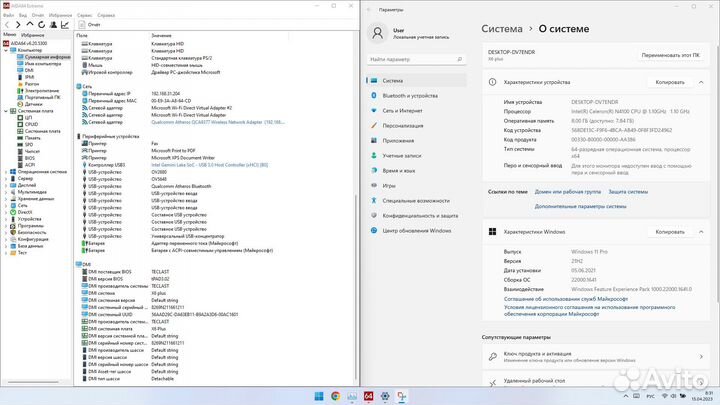Go to Персонализация settings section
The width and height of the screenshot is (720, 405).
[405, 126]
